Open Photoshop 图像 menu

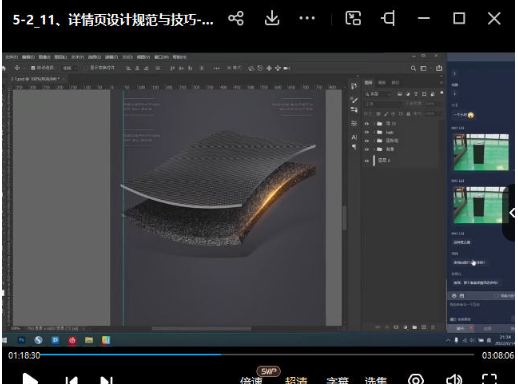tap(44, 57)
